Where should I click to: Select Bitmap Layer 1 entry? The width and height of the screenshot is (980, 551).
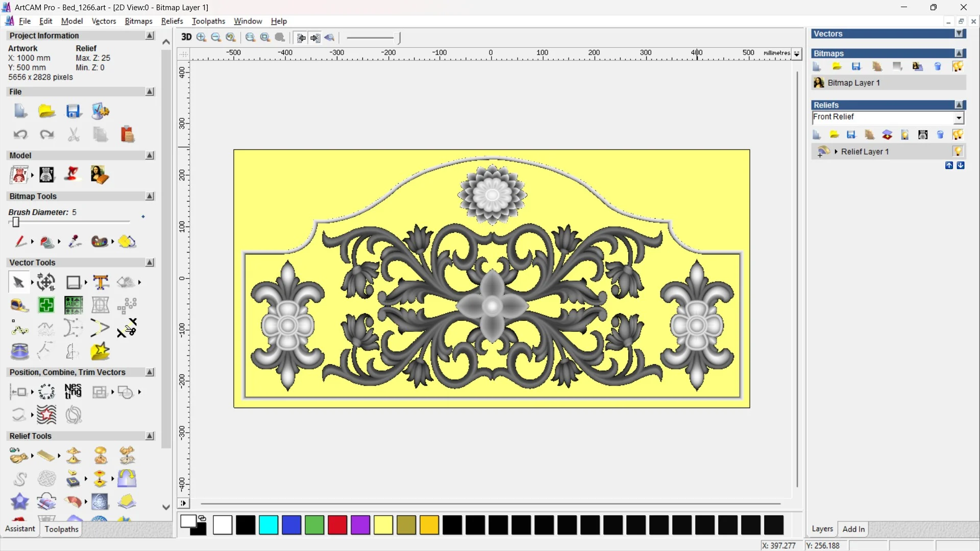coord(853,83)
